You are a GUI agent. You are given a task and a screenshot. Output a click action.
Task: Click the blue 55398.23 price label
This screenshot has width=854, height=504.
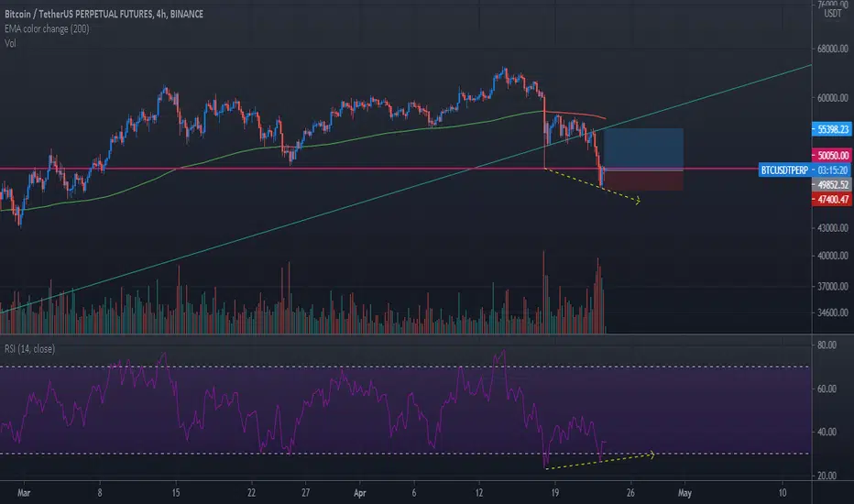831,129
